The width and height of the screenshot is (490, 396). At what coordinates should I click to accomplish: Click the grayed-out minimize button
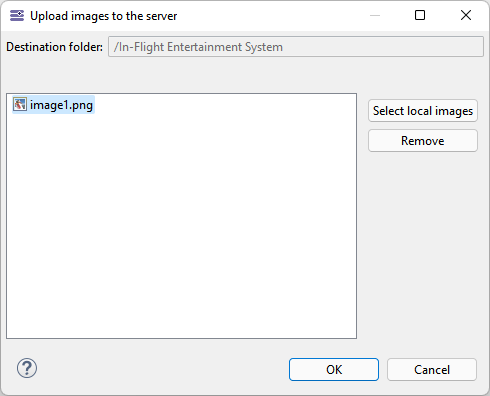click(375, 15)
